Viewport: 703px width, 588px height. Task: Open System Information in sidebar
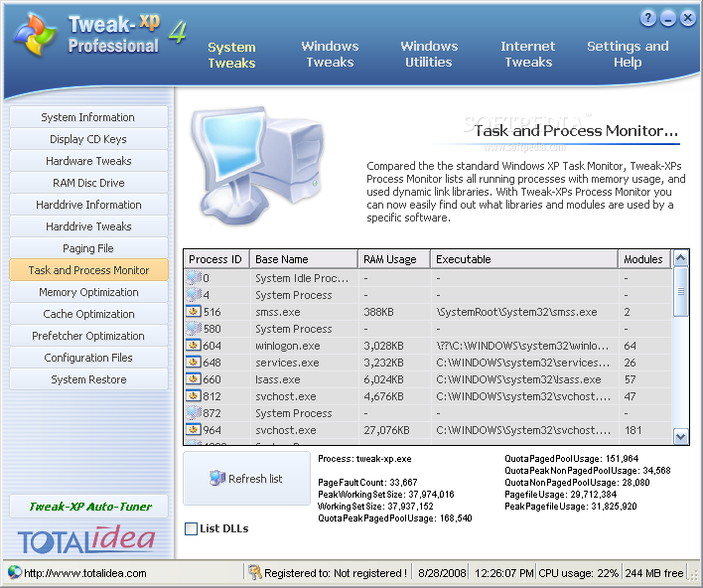click(x=88, y=117)
